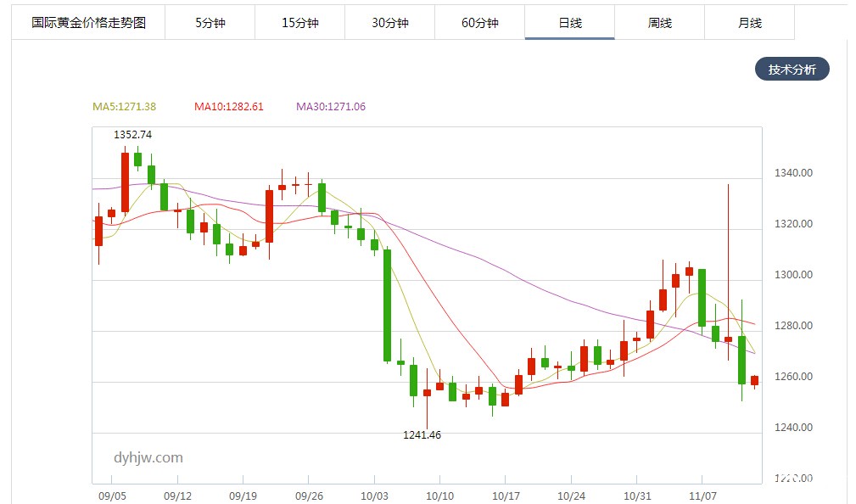
Task: Show the 周线 weekly chart
Action: click(659, 23)
